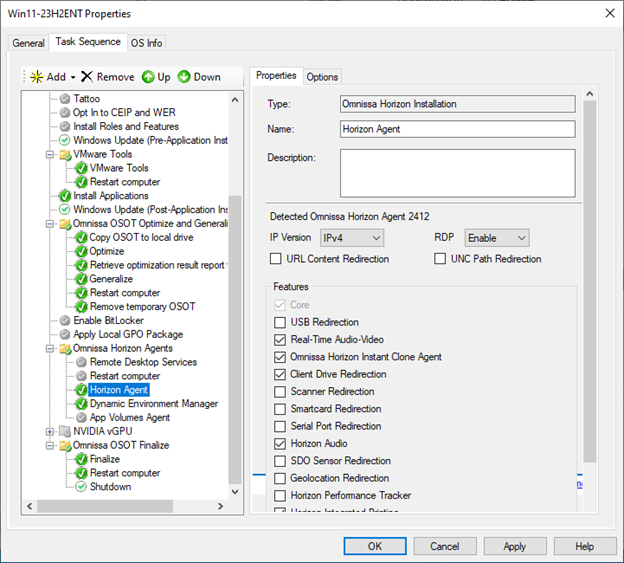
Task: Check Horizon Performance Tracker feature
Action: pyautogui.click(x=280, y=496)
